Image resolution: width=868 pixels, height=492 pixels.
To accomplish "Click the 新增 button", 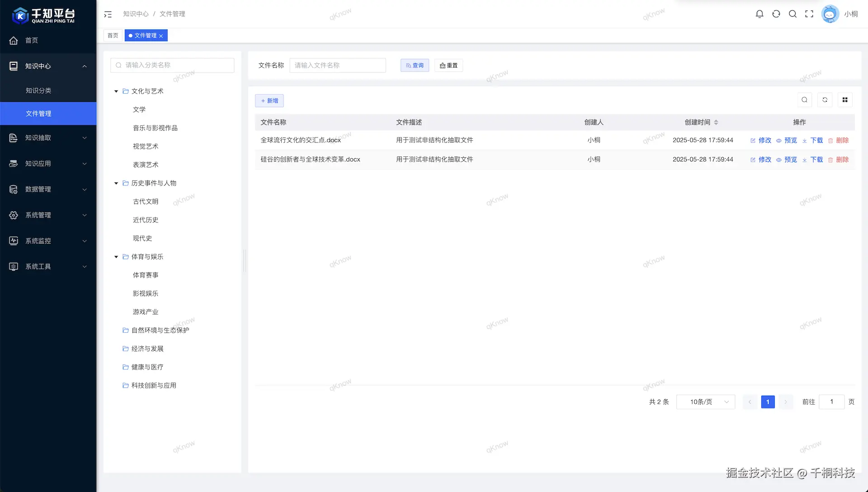I will 269,101.
